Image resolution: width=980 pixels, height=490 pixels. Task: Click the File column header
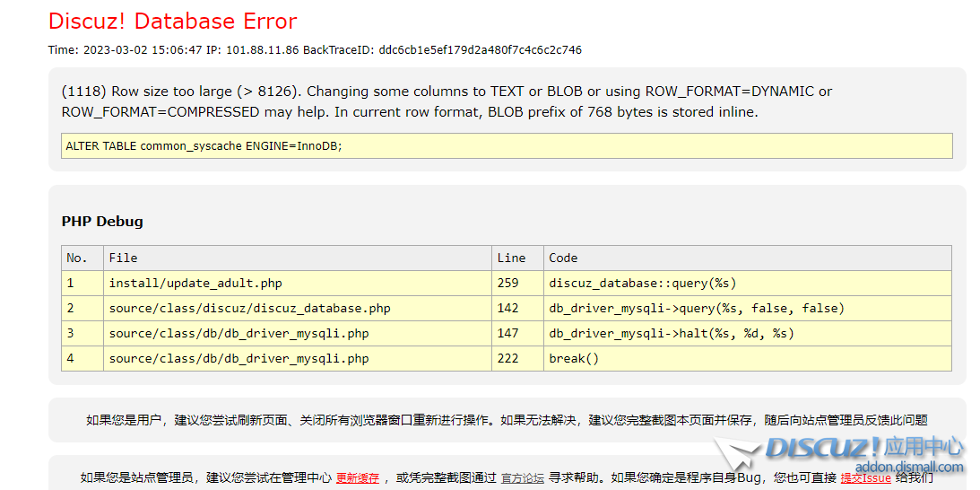click(123, 258)
